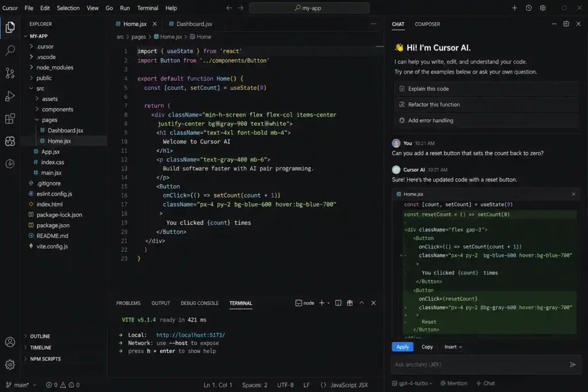Viewport: 588px width, 392px height.
Task: Open Source Control view in activity bar
Action: tap(10, 73)
